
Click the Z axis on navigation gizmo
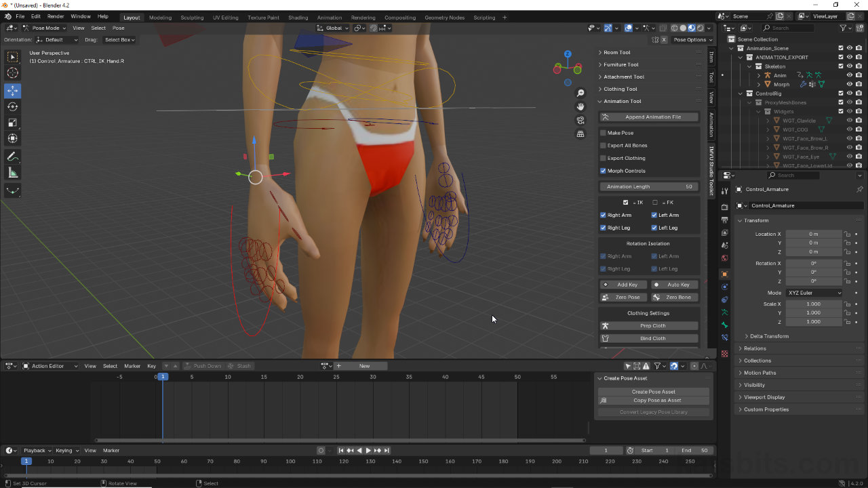(x=568, y=54)
